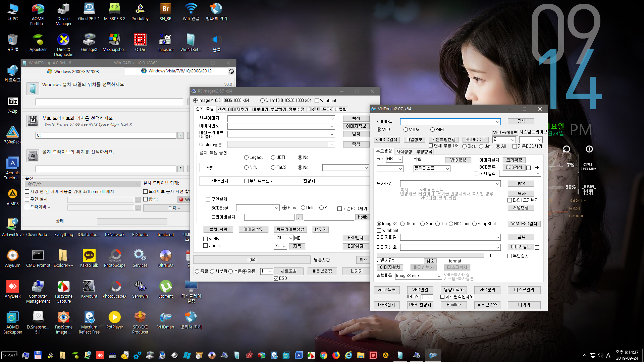
Task: Click 램드라이브생성 button in RSImageX
Action: [290, 230]
